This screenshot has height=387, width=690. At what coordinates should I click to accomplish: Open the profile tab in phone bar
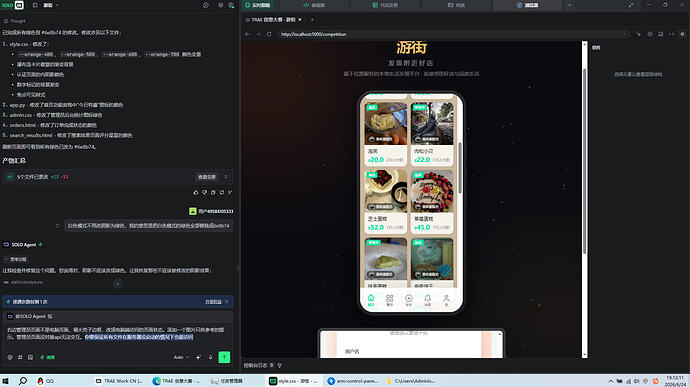coord(446,300)
